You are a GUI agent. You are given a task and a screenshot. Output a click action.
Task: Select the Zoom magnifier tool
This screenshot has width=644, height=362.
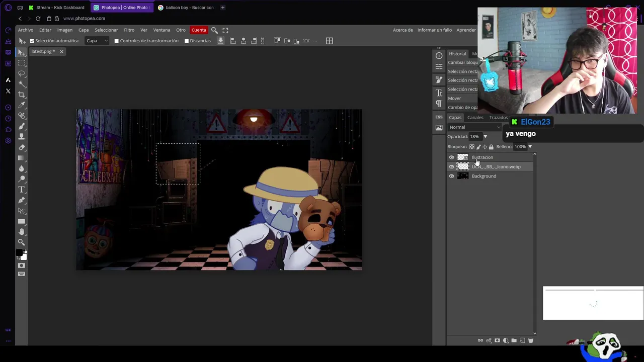[x=22, y=242]
